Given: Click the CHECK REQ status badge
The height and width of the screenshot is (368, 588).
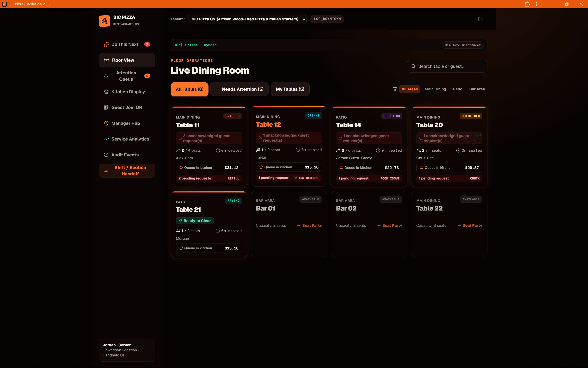Looking at the screenshot, I should click(471, 116).
